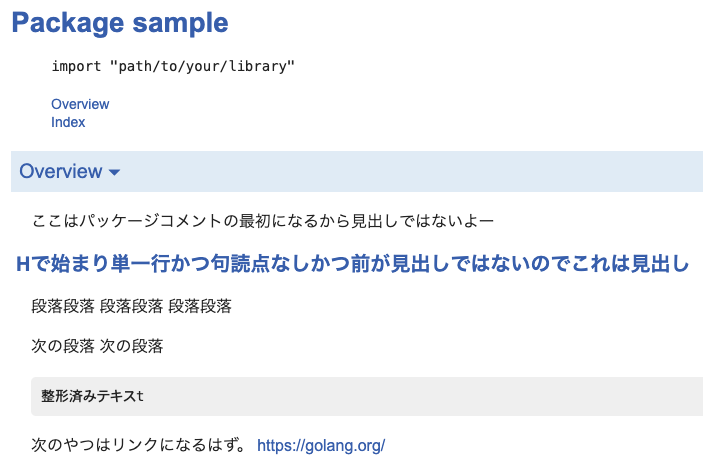Click the 次の段落 次の段落 paragraph
This screenshot has width=703, height=470.
click(97, 346)
